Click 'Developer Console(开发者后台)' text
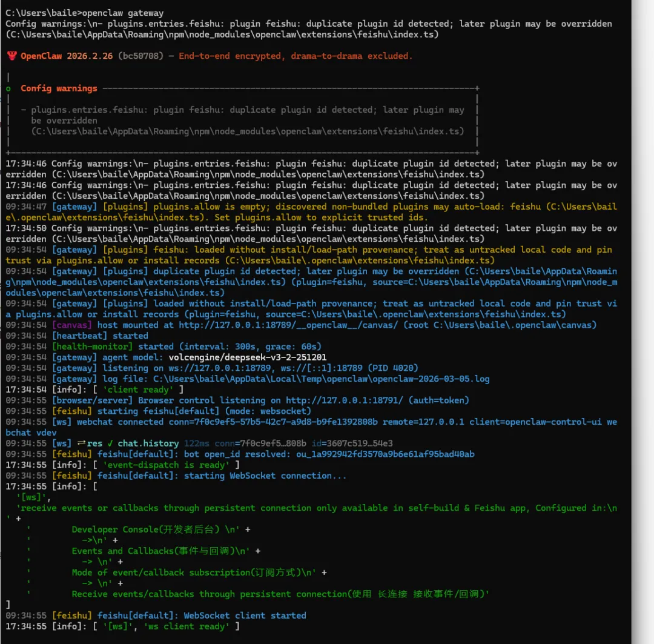 [x=145, y=529]
